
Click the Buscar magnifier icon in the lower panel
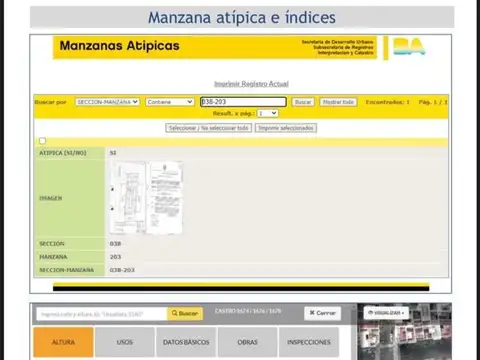click(174, 313)
